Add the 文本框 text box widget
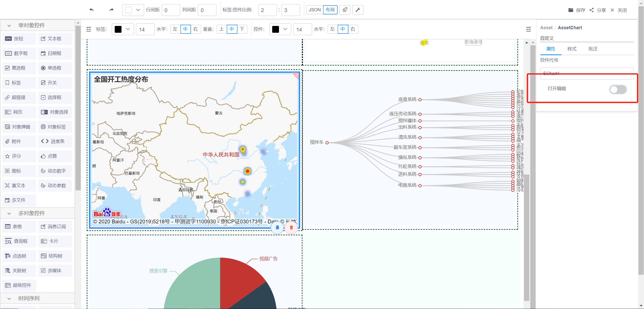 point(55,39)
